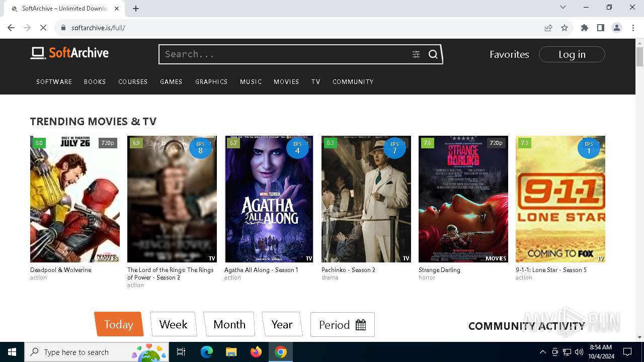Select the Today filter
644x362 pixels.
[119, 324]
